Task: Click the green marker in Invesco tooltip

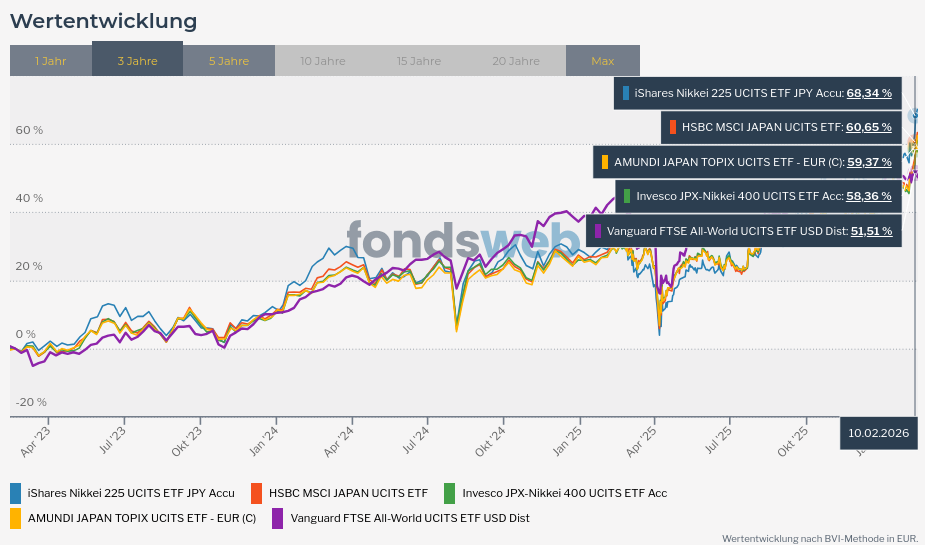Action: click(x=626, y=196)
